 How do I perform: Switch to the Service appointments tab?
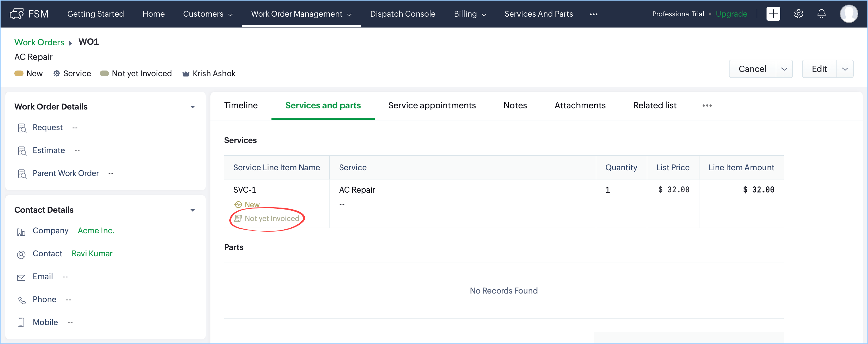click(432, 105)
